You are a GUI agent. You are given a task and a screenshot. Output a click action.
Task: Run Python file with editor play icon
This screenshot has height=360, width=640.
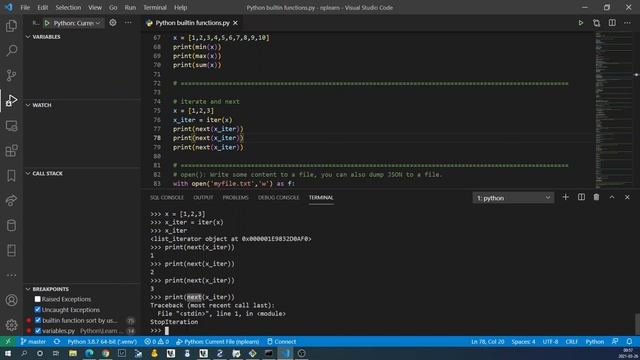(580, 23)
